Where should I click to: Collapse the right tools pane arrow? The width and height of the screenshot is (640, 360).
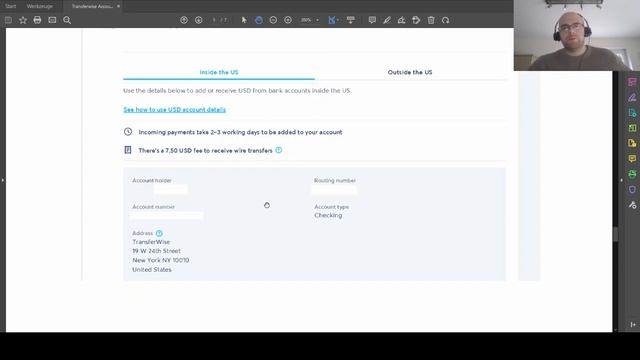tap(621, 180)
